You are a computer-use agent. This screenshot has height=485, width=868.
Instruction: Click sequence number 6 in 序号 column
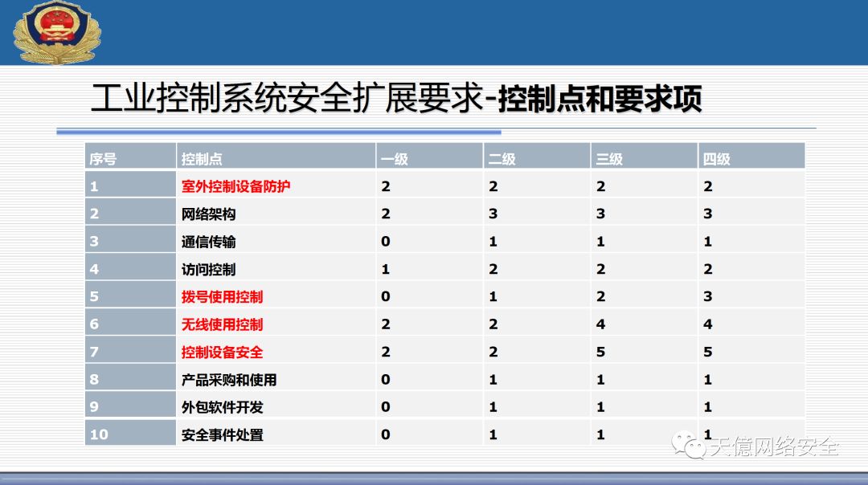click(94, 324)
